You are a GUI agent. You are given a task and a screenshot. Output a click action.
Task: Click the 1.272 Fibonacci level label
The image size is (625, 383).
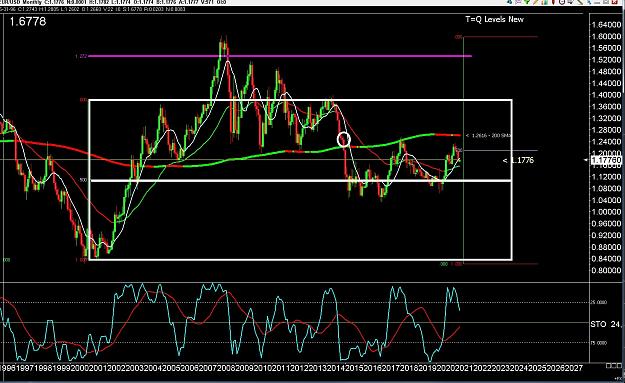pos(81,56)
